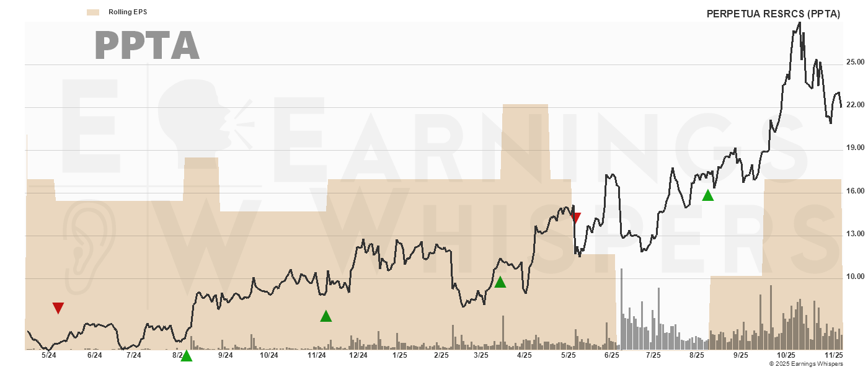Viewport: 868px width, 372px height.
Task: Click the 5/25 date axis label
Action: (x=569, y=355)
